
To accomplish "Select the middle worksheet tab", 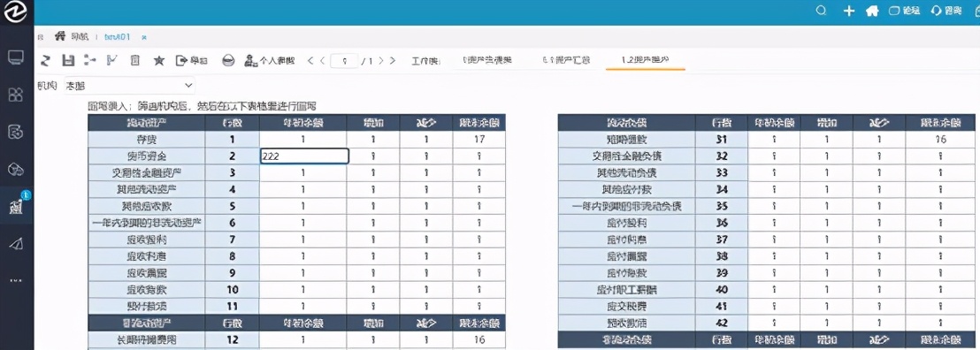I will click(566, 60).
